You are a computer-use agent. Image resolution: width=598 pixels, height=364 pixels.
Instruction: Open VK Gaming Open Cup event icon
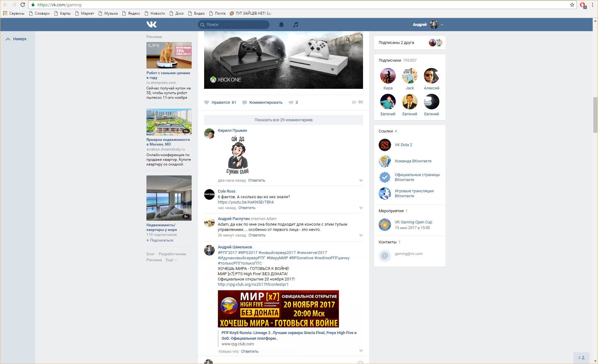[385, 225]
